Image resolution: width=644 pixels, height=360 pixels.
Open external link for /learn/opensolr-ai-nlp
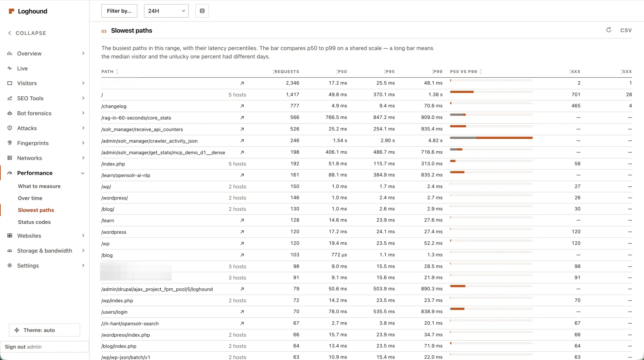[242, 175]
